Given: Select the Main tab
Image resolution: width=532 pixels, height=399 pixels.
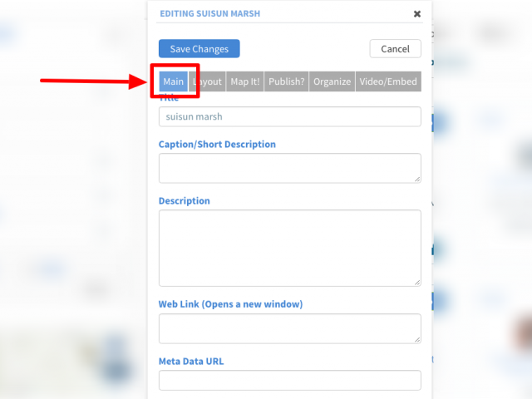Looking at the screenshot, I should click(174, 81).
